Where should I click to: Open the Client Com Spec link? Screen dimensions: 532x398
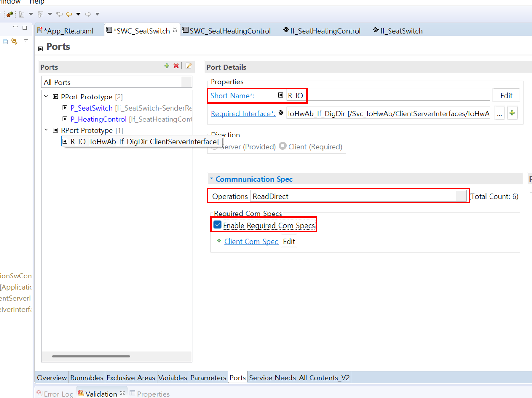[251, 241]
